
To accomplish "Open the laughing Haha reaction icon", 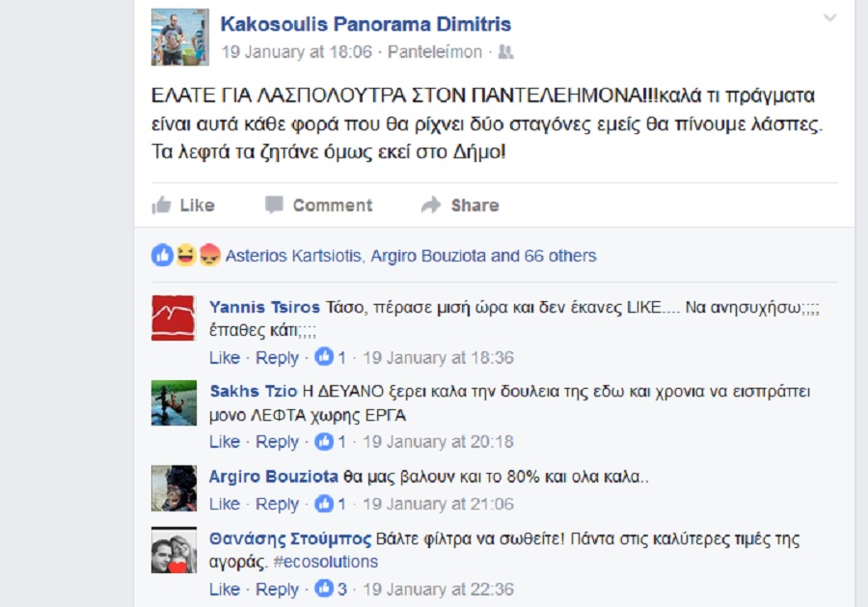I will tap(186, 256).
